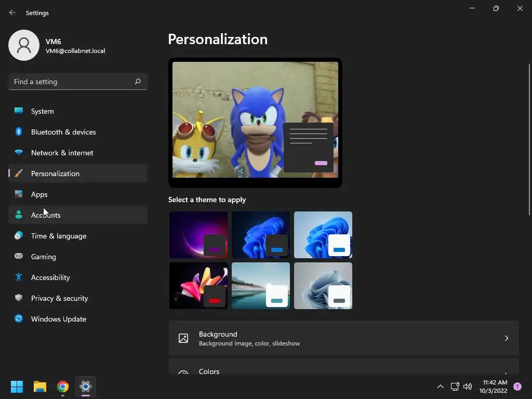Image resolution: width=532 pixels, height=399 pixels.
Task: Open System settings category
Action: pos(78,111)
